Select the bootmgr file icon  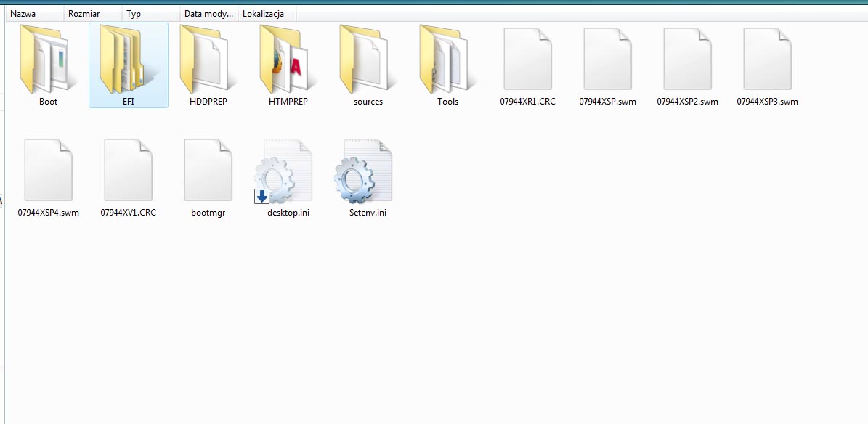[208, 169]
